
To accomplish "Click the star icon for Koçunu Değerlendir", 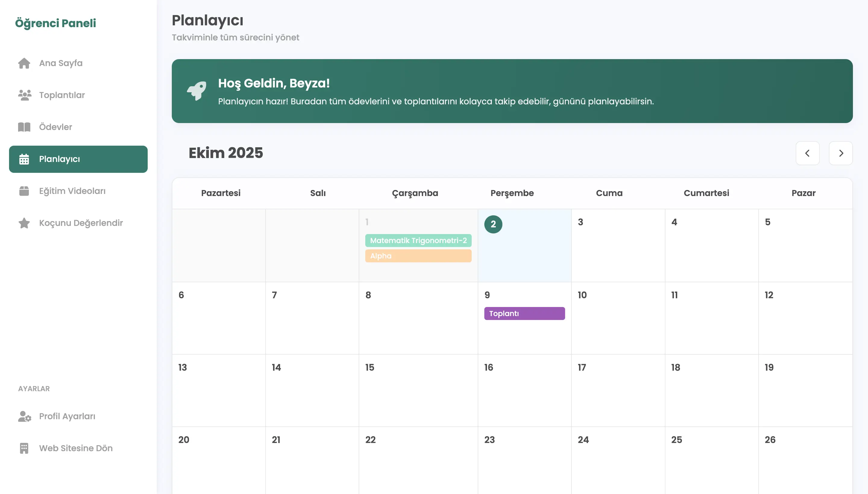I will pos(24,223).
